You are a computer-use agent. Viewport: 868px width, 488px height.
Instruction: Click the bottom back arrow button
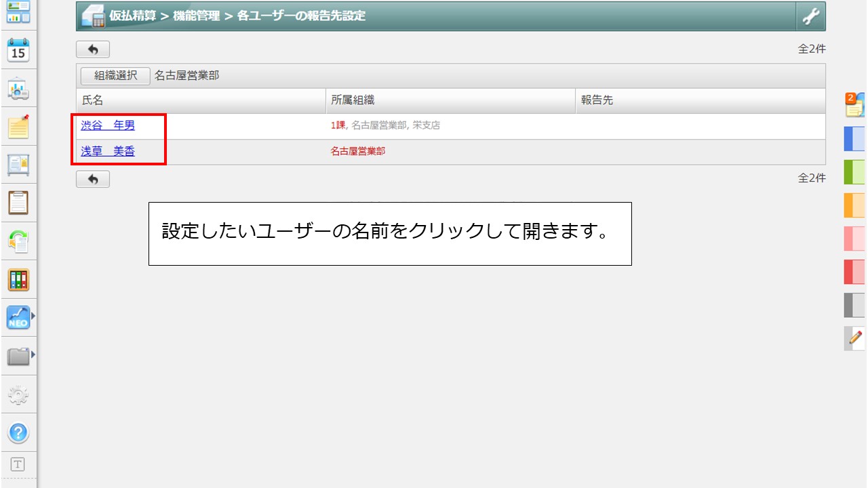tap(93, 179)
